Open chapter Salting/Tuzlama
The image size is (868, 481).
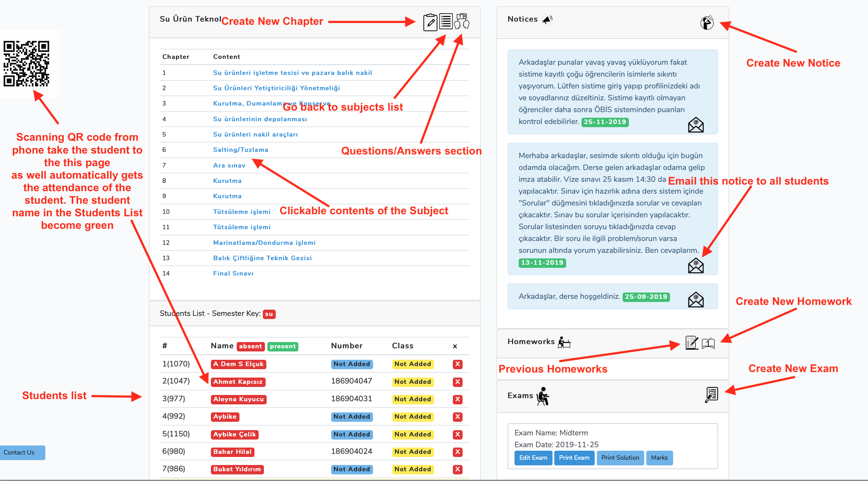[x=241, y=150]
